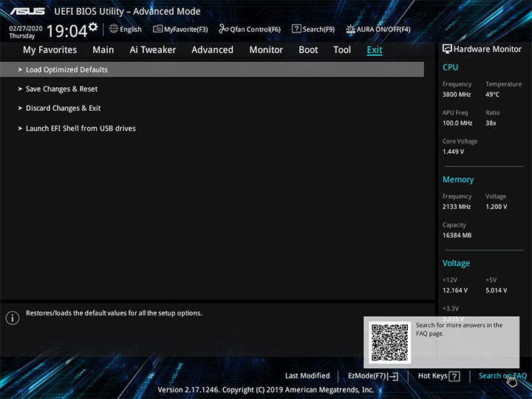Expand arrow beside Discard Changes & Exit
Screen dimensions: 532x399
pos(20,108)
